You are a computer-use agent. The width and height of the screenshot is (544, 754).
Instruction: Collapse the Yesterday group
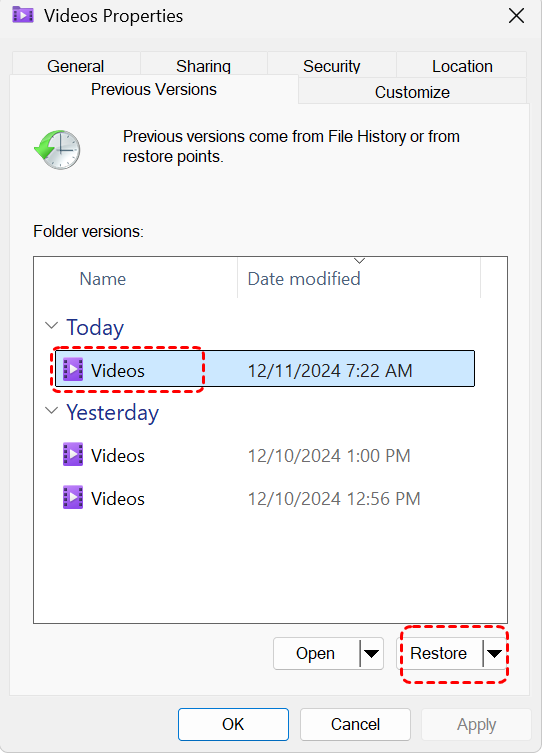pos(51,411)
